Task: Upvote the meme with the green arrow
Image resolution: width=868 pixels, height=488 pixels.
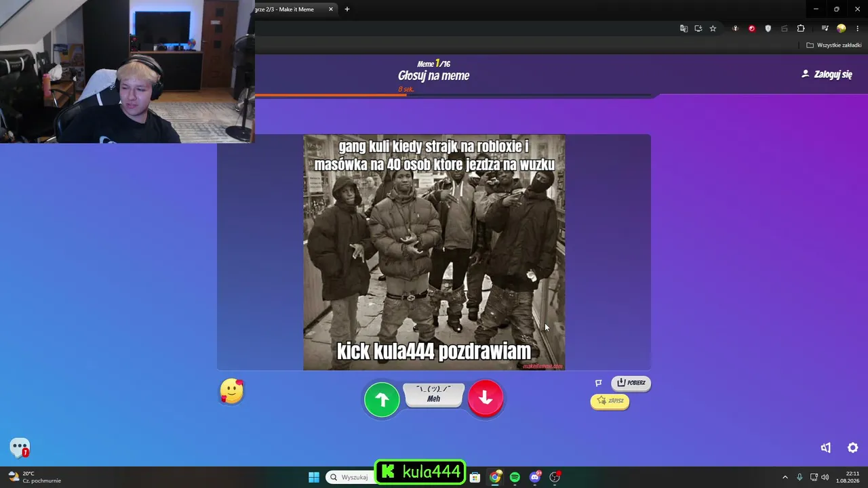Action: pyautogui.click(x=382, y=399)
